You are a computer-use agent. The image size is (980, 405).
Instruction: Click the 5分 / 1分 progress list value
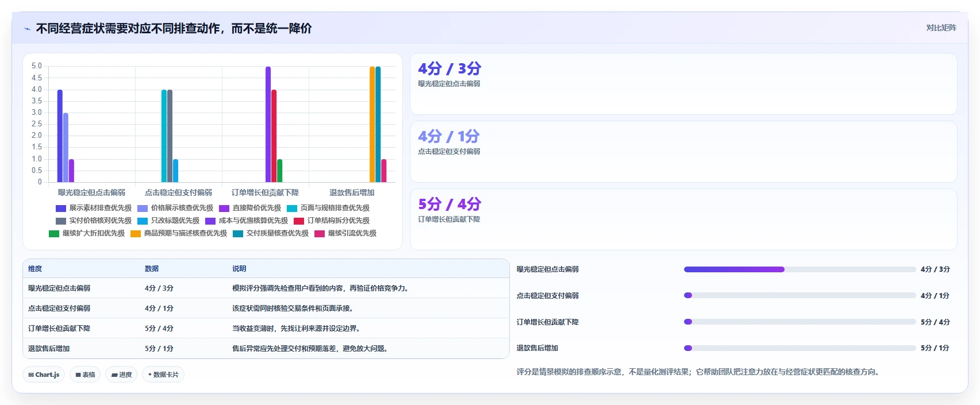[x=935, y=348]
